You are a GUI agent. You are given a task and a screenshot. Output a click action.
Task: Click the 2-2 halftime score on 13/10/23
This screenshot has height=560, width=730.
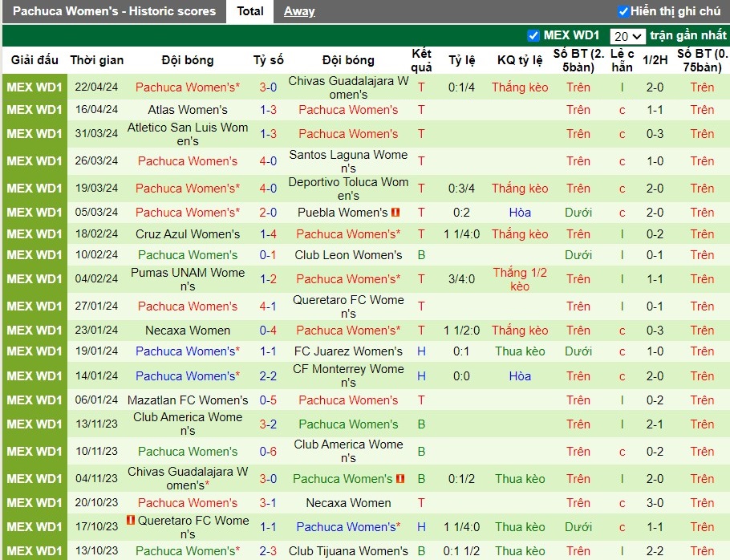click(655, 551)
